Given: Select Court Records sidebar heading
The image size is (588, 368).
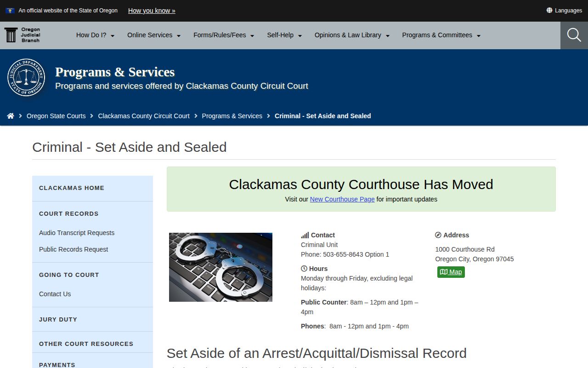Looking at the screenshot, I should [x=69, y=213].
